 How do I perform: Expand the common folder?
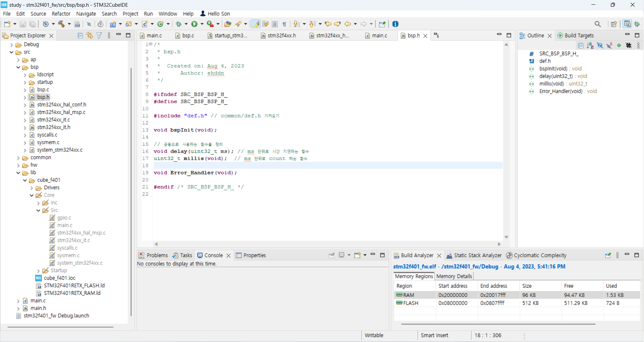(x=18, y=158)
